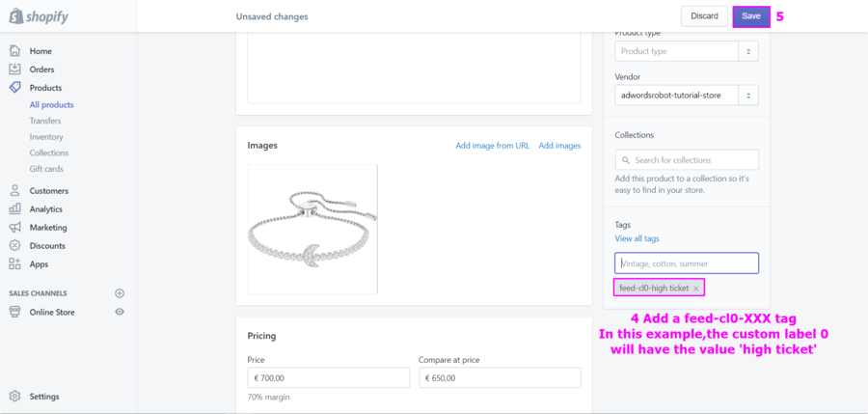This screenshot has height=414, width=868.
Task: Open Gift cards in Products submenu
Action: coord(46,169)
